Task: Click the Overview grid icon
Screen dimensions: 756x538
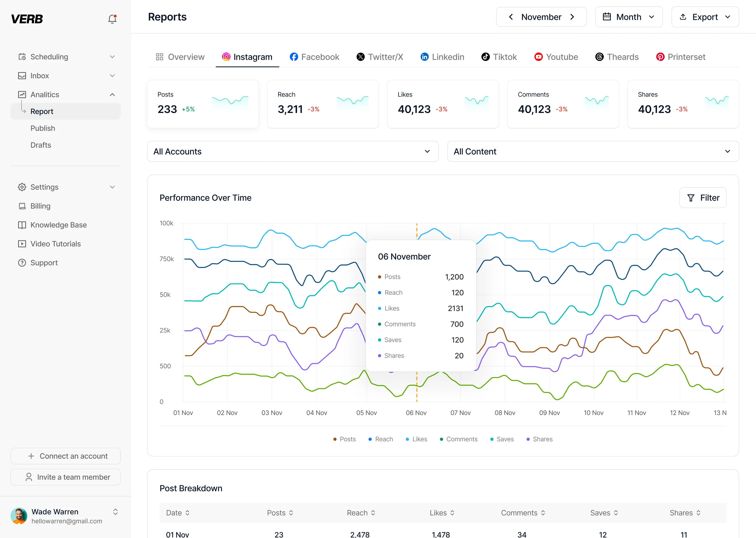Action: tap(160, 57)
